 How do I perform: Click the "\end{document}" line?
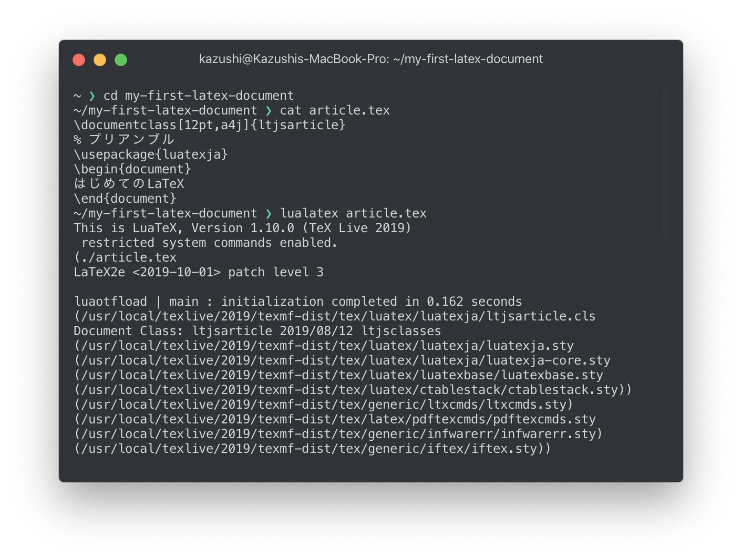pyautogui.click(x=125, y=199)
